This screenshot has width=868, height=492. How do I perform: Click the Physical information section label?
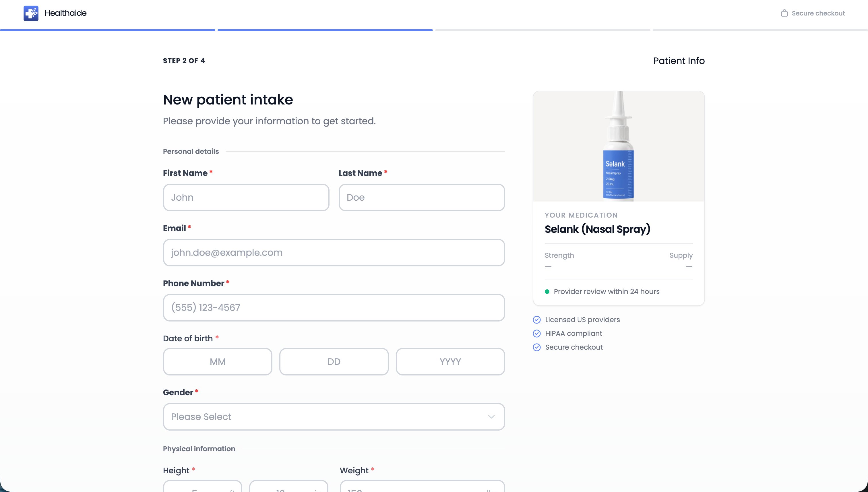pos(199,449)
